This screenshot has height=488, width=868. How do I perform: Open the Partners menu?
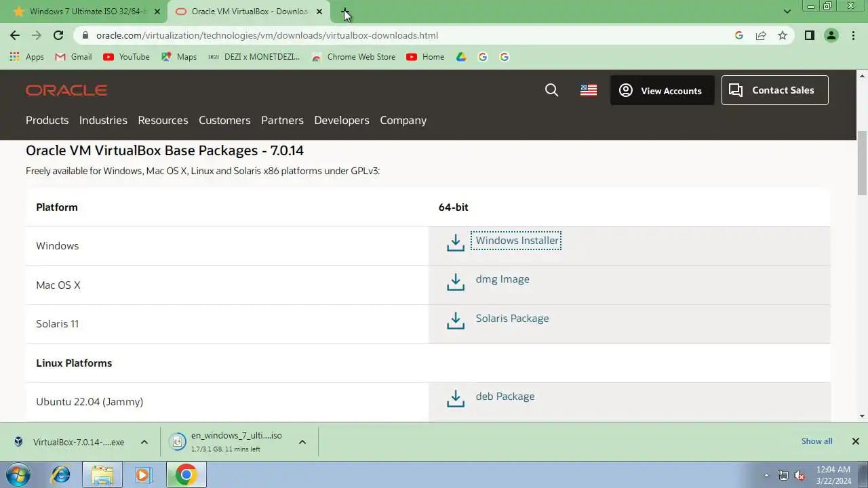[x=282, y=120]
